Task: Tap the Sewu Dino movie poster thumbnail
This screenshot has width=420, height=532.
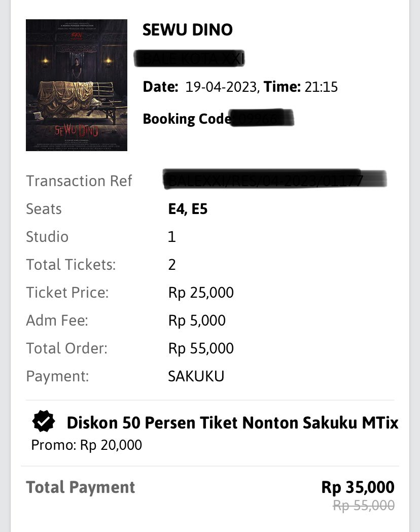Action: tap(76, 85)
